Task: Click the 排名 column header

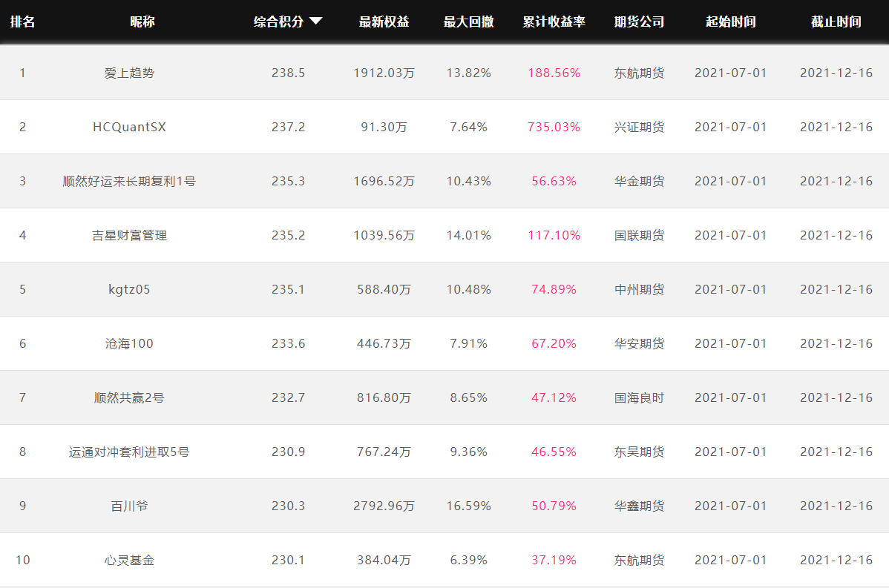Action: 23,22
